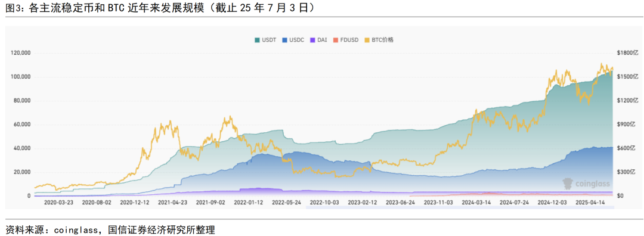Click the purple DAI color swatch
This screenshot has height=236, width=644.
(312, 40)
